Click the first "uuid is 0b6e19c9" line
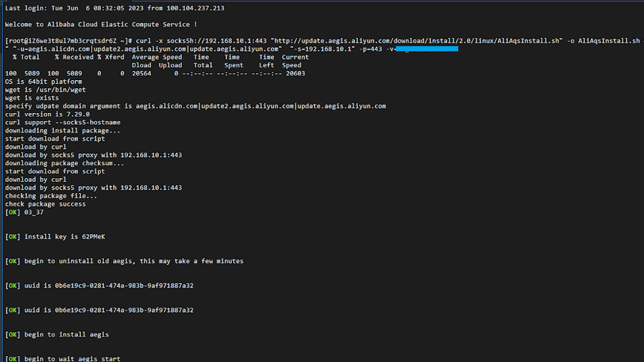Viewport: 644px width, 362px height. pos(109,285)
